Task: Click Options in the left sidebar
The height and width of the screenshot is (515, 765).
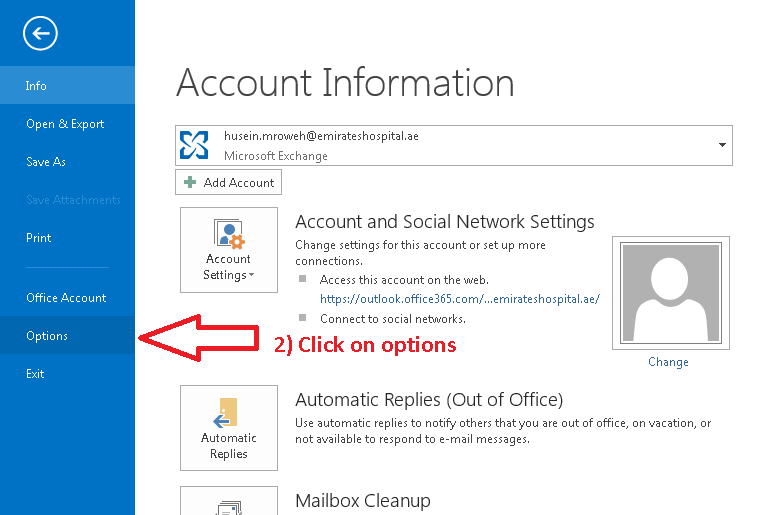Action: click(67, 336)
